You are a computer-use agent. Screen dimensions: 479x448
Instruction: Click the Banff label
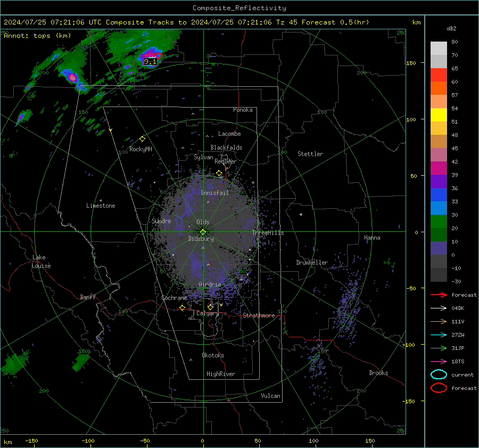click(88, 297)
